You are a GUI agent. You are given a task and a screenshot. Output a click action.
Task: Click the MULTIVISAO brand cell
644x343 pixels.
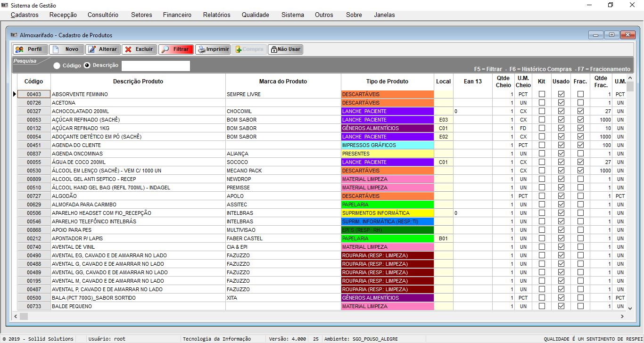tap(283, 230)
